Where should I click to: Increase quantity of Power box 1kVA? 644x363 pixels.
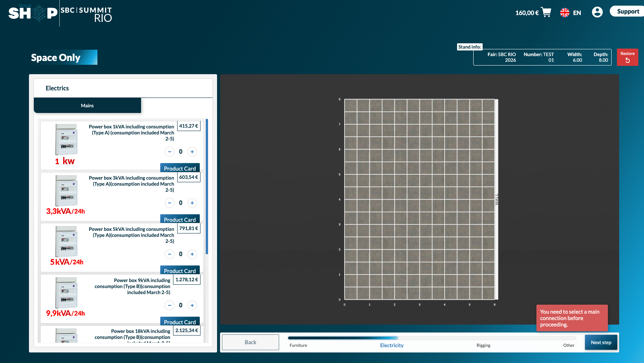[x=192, y=152]
